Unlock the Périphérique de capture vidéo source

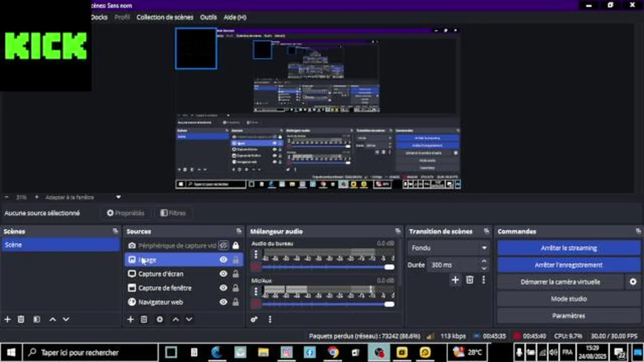tap(235, 245)
